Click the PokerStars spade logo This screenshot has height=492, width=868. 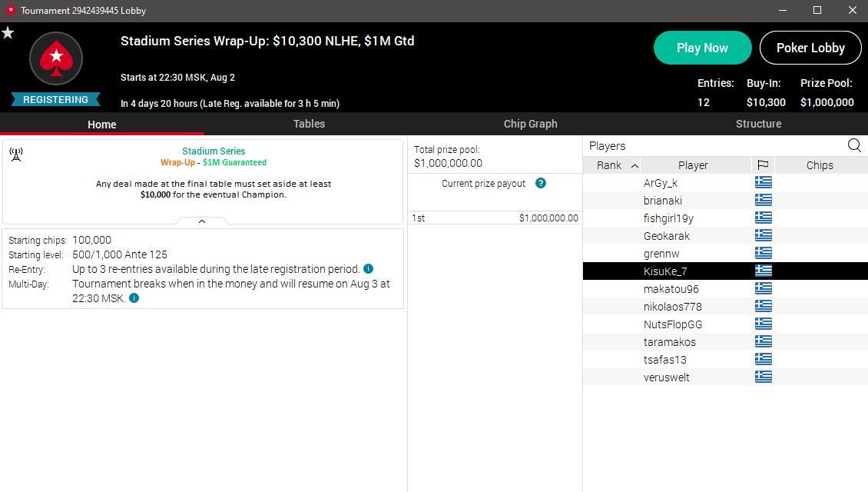(56, 58)
